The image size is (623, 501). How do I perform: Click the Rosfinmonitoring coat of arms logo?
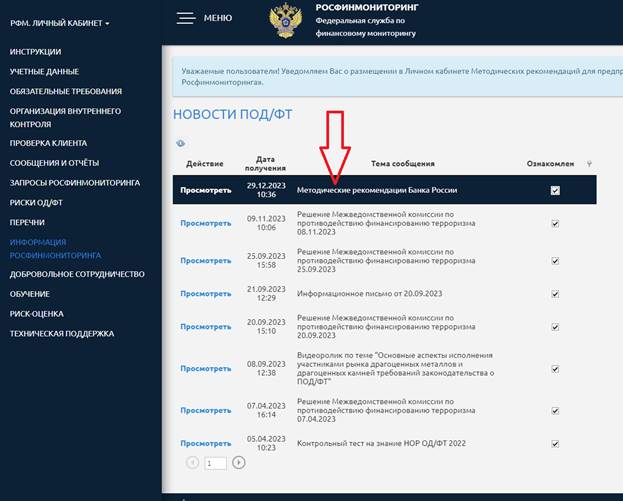pyautogui.click(x=285, y=21)
